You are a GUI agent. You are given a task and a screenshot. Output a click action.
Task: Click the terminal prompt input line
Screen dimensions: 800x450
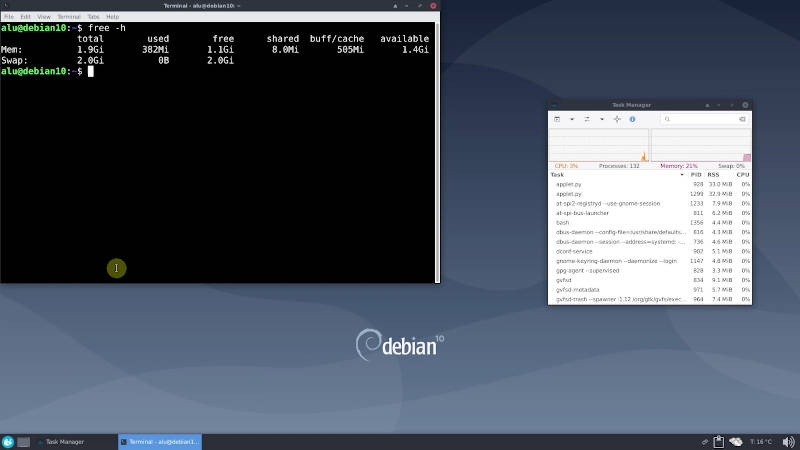click(218, 71)
